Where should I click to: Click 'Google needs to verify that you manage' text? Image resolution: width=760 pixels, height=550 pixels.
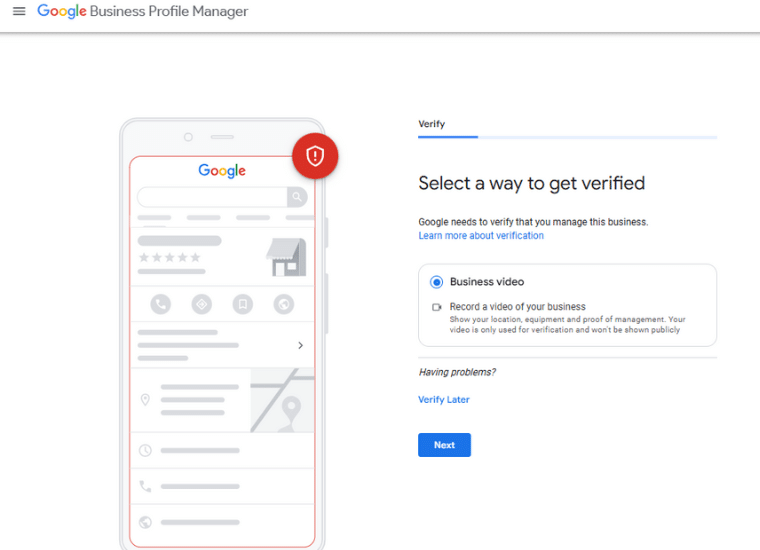pos(533,222)
